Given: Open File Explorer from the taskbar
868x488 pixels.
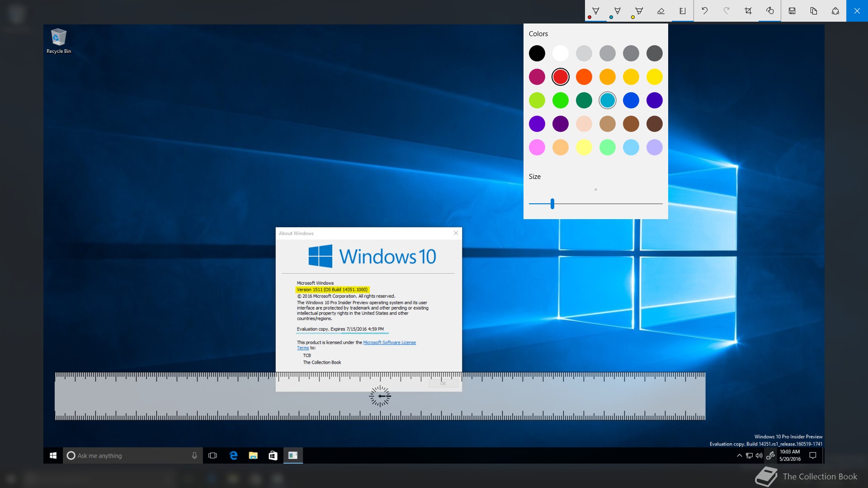Looking at the screenshot, I should (253, 455).
